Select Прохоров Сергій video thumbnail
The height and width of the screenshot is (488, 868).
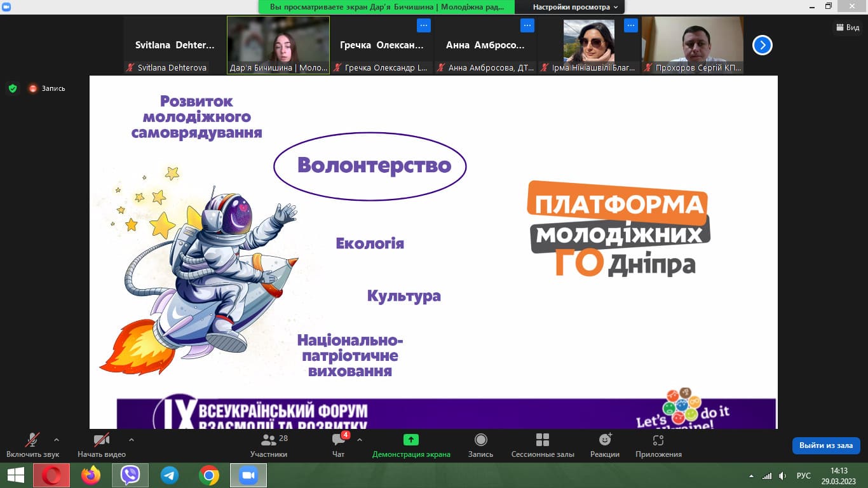(692, 45)
